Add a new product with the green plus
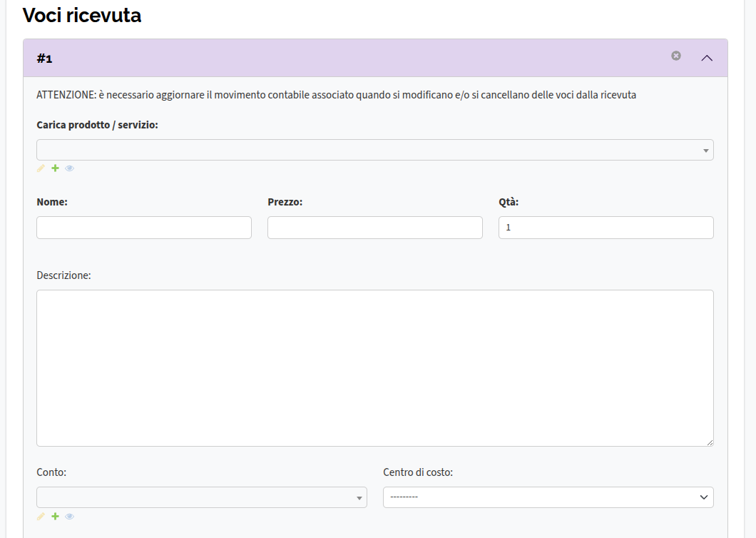This screenshot has width=756, height=538. [56, 168]
